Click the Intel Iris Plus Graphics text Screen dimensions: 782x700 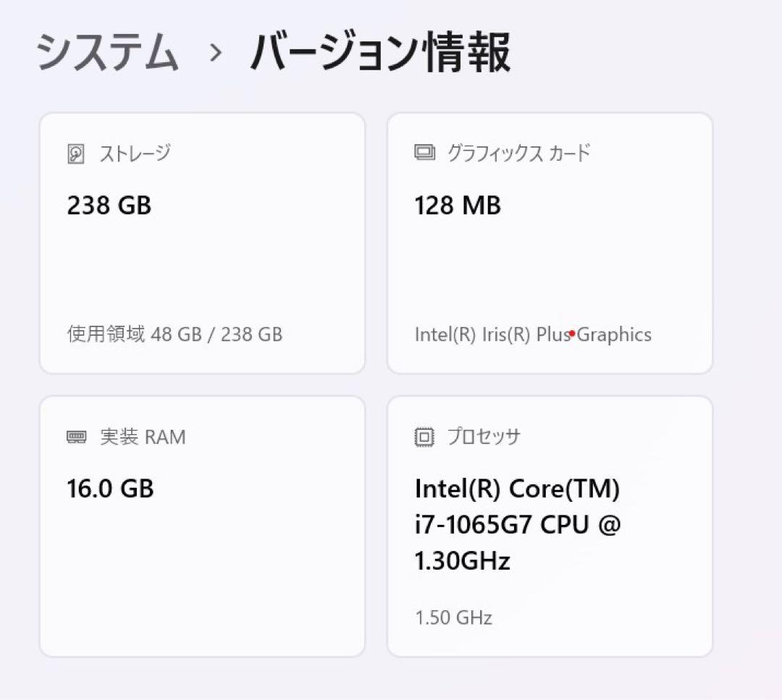532,334
